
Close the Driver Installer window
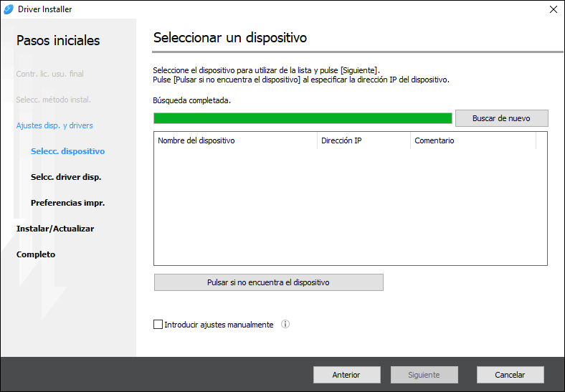point(552,9)
